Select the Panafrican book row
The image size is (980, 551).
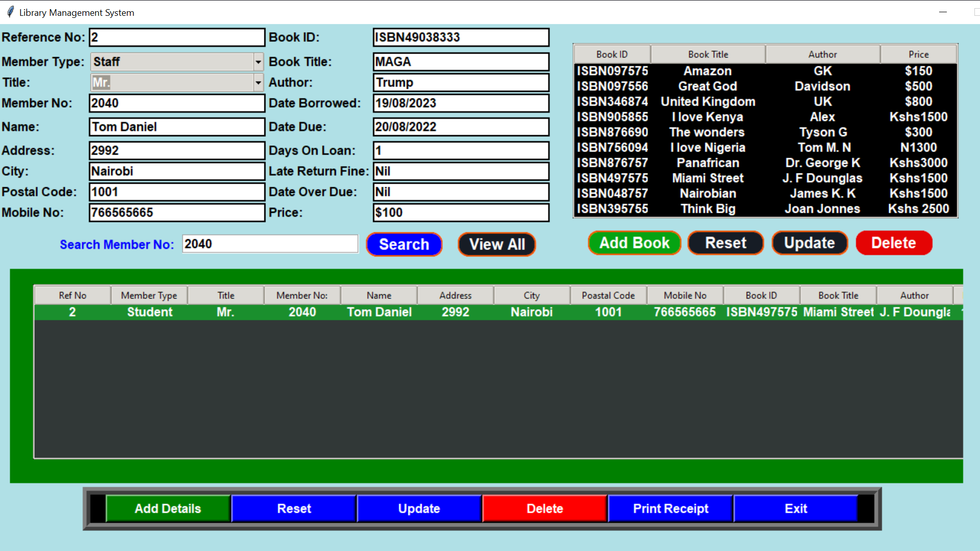(707, 163)
